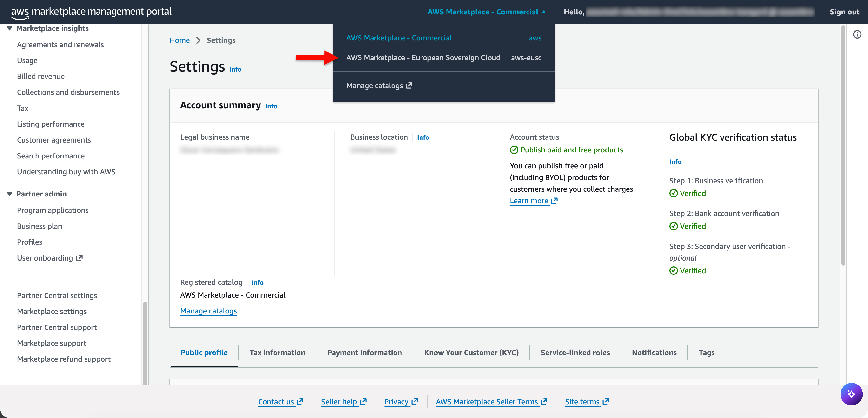This screenshot has width=868, height=418.
Task: Switch to AWS Marketplace - European Sovereign Cloud
Action: pyautogui.click(x=443, y=58)
